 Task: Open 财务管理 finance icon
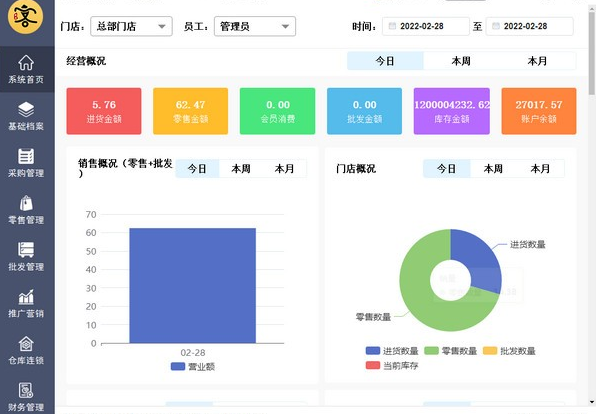tap(26, 391)
